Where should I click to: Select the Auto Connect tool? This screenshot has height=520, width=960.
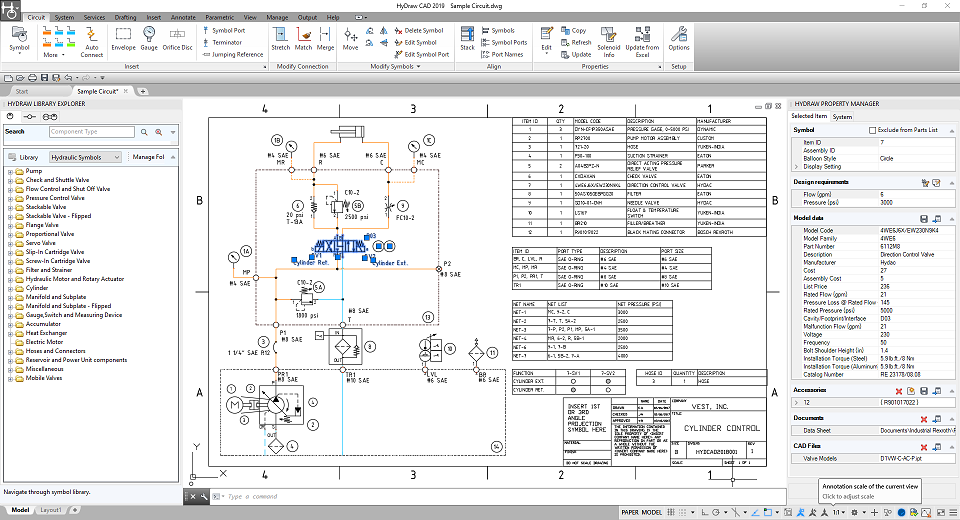[x=91, y=42]
